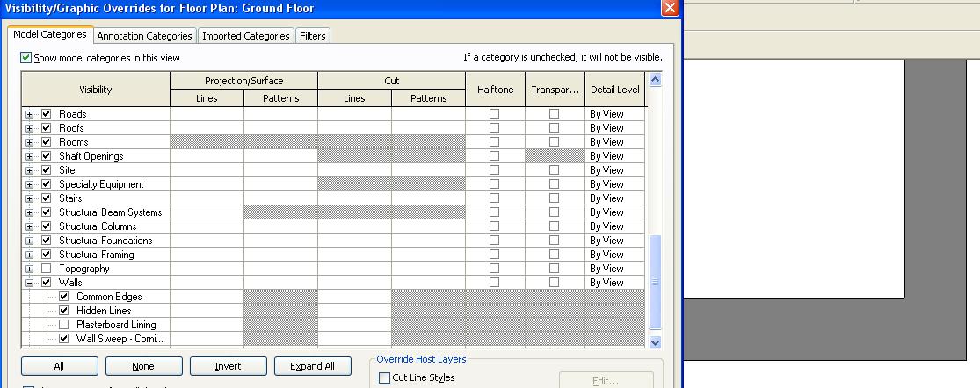Image resolution: width=980 pixels, height=388 pixels.
Task: Click the scrollbar up arrow
Action: click(654, 80)
